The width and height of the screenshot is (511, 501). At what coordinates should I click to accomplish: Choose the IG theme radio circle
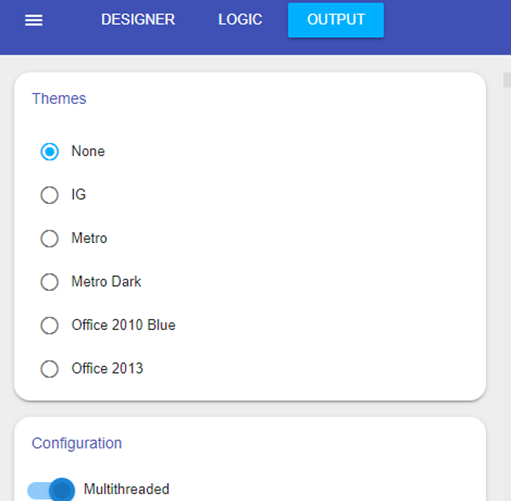50,195
